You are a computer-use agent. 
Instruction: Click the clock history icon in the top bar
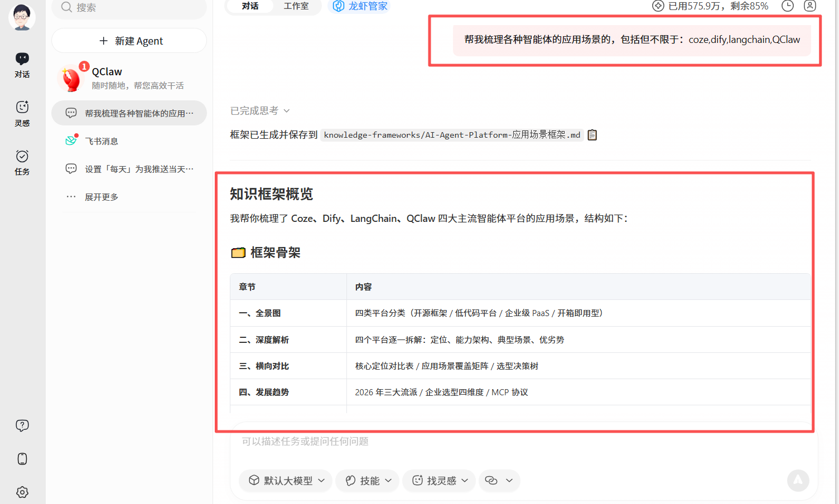tap(788, 6)
